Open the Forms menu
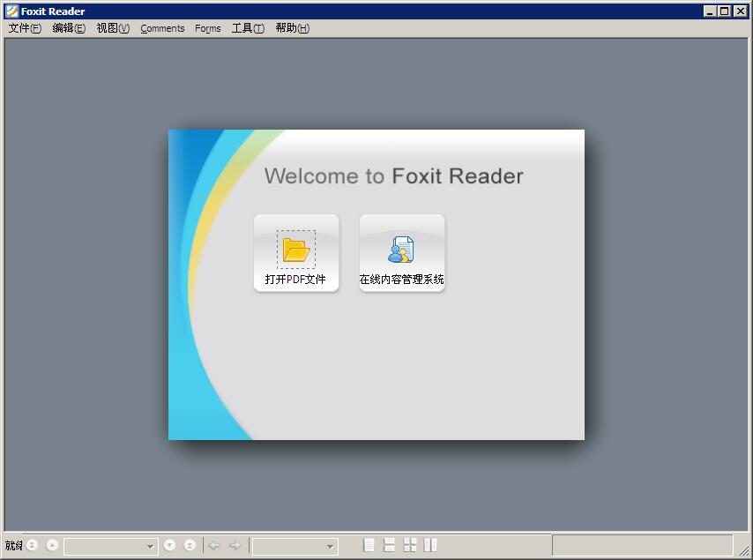 click(x=207, y=28)
